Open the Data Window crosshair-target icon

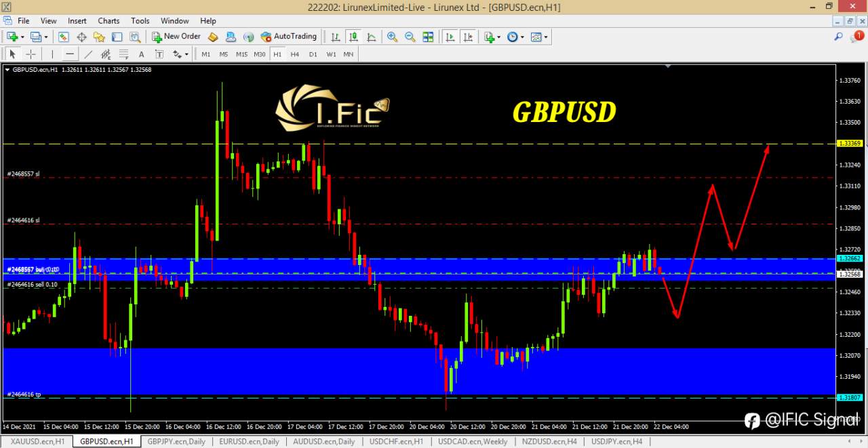[x=81, y=37]
